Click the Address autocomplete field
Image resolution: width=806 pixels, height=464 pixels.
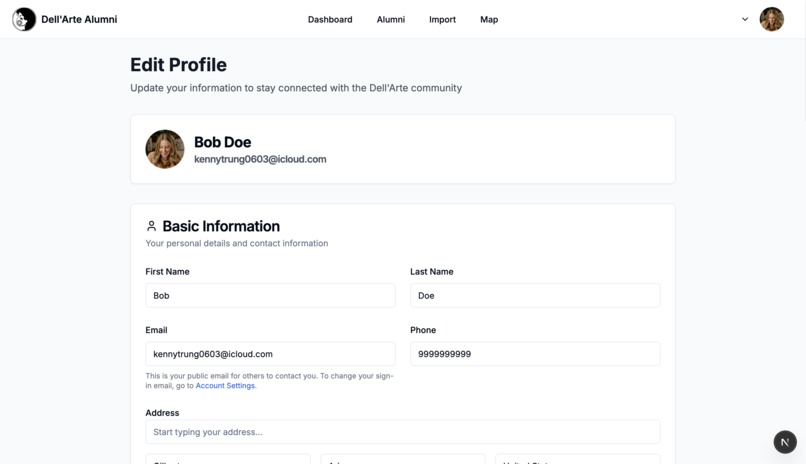[403, 432]
